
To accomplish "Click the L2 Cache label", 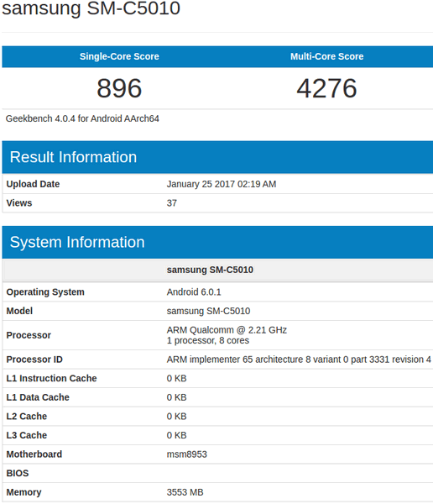I will (27, 417).
